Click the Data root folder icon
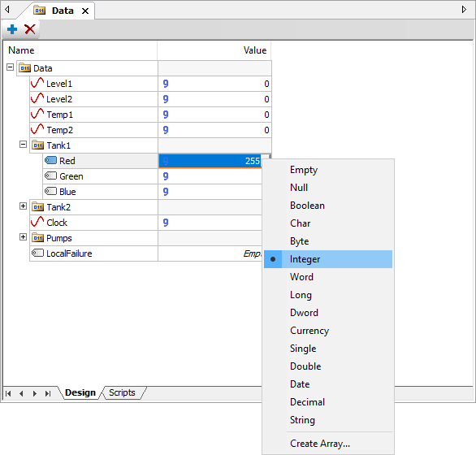This screenshot has width=476, height=455. (24, 67)
